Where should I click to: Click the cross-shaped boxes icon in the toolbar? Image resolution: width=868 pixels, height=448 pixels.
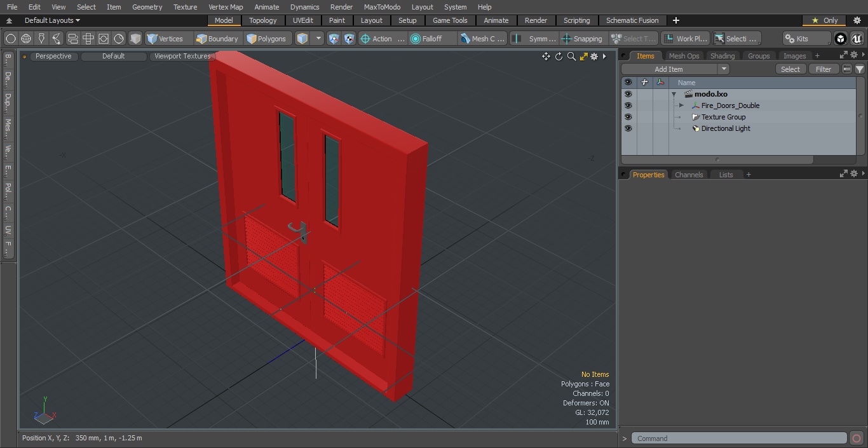[88, 39]
